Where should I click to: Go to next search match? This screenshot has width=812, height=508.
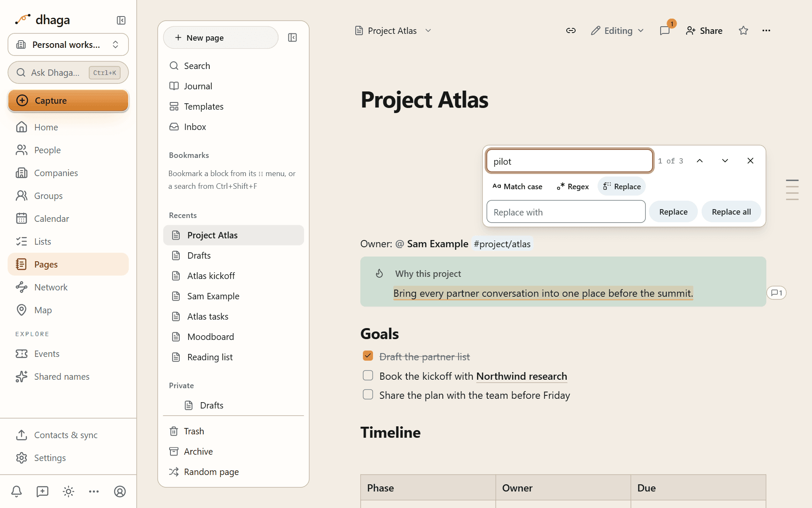pos(725,161)
